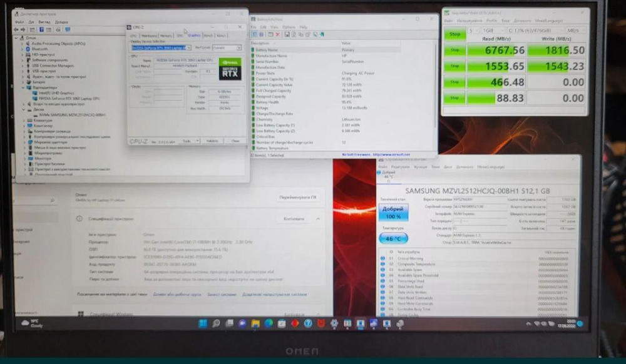Click the NVIDIA GeForce RTX logo in CPU-Z
Viewport: 626px width, 364px height.
(x=230, y=69)
